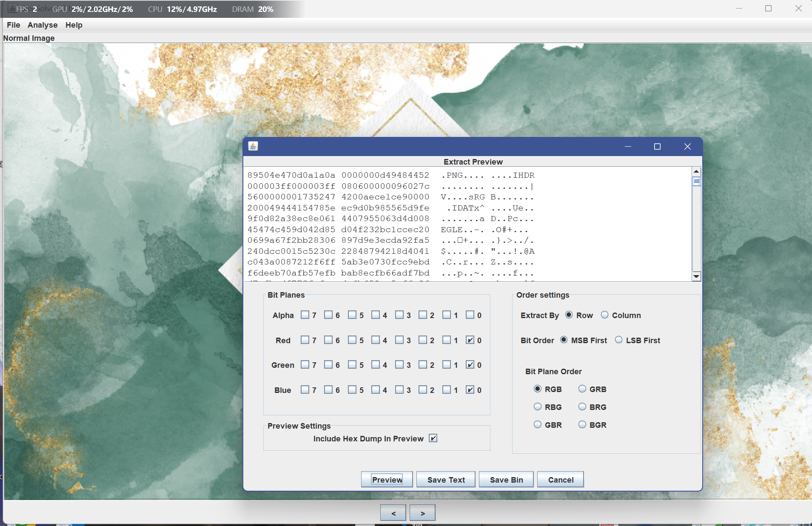Screen dimensions: 812x526
Task: Click scrollbar up arrow in preview
Action: point(696,171)
